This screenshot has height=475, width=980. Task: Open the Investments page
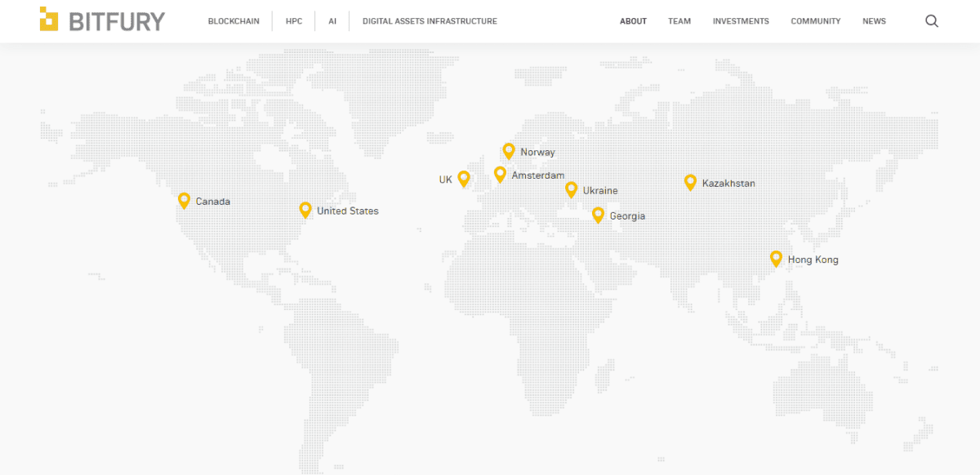pos(741,21)
